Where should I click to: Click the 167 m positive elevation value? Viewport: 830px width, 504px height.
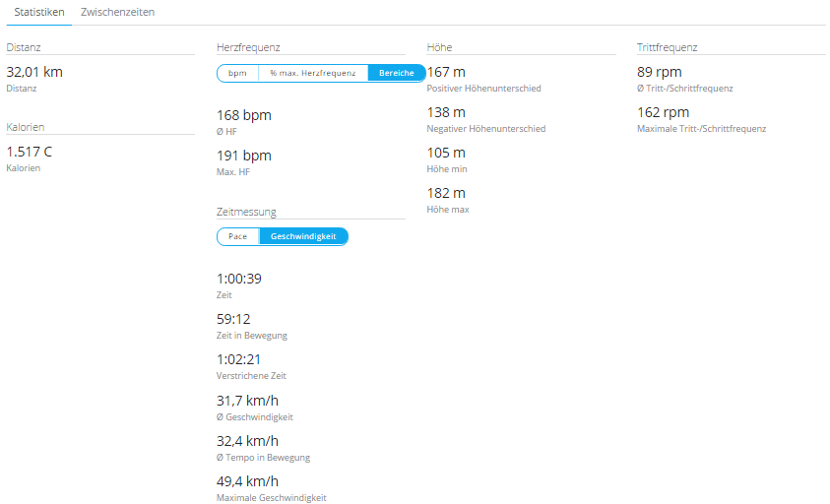(446, 72)
